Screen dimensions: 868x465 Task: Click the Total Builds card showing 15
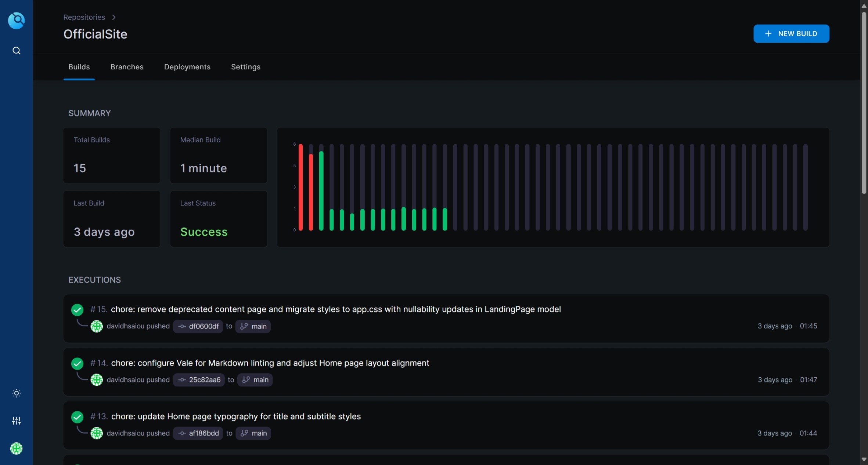click(112, 155)
